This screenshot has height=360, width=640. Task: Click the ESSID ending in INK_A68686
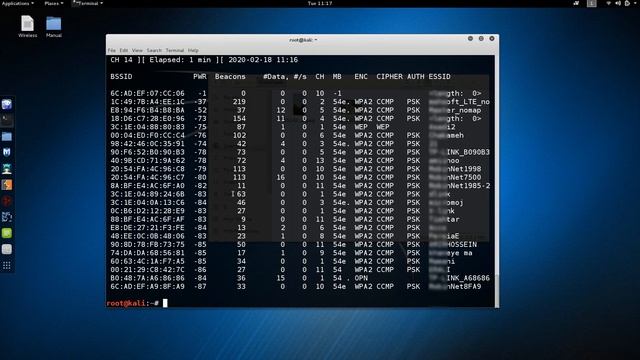(459, 278)
